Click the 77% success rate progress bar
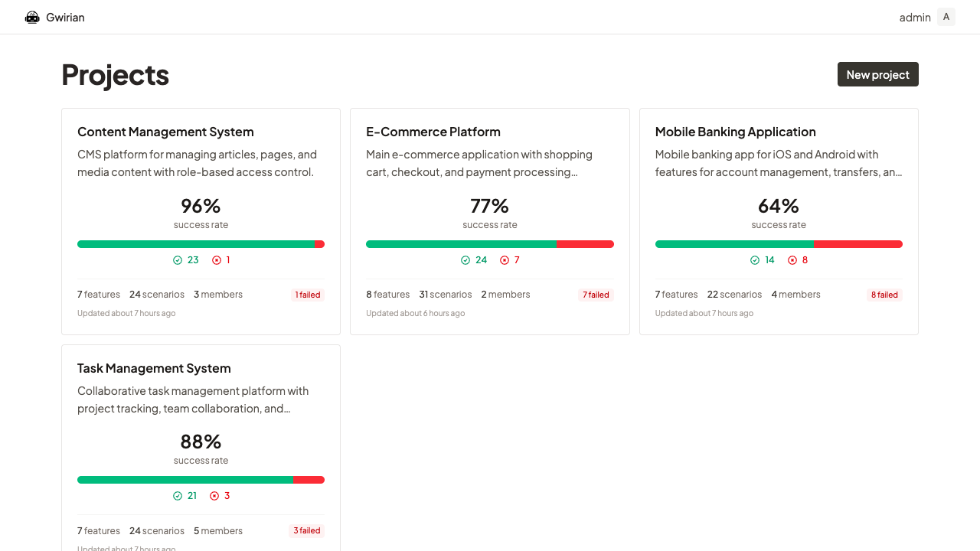 click(490, 244)
